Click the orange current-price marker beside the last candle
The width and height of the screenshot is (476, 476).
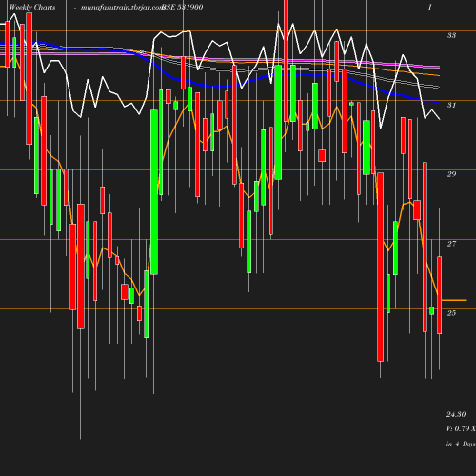pyautogui.click(x=454, y=300)
